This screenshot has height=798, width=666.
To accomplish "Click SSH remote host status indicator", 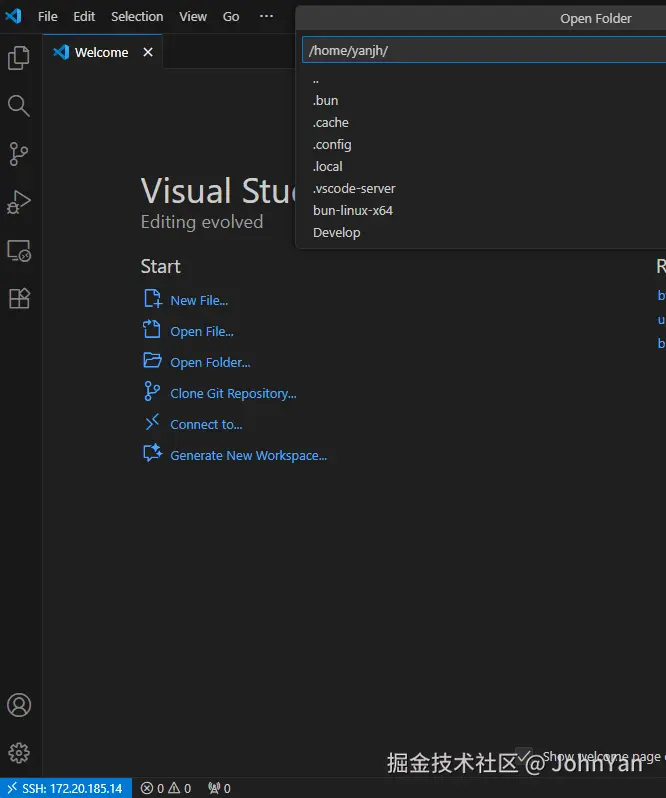I will point(66,788).
